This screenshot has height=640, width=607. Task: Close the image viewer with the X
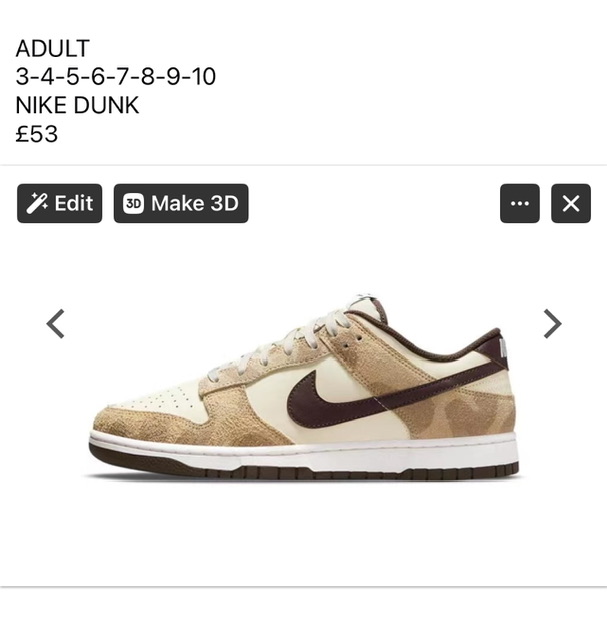point(571,203)
